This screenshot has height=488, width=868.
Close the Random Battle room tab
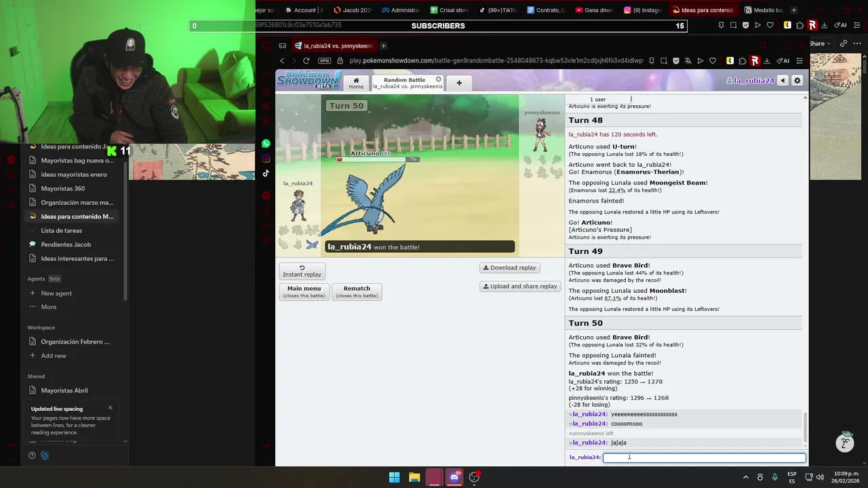438,79
